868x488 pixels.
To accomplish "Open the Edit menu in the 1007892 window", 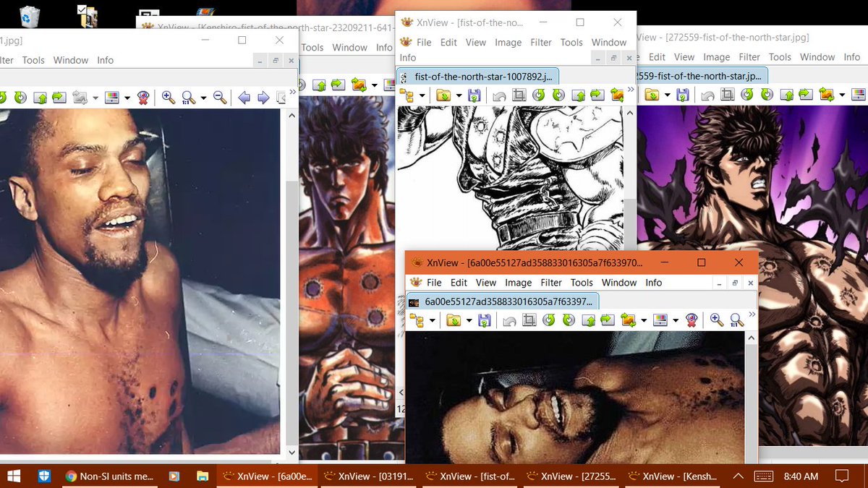I will coord(448,42).
